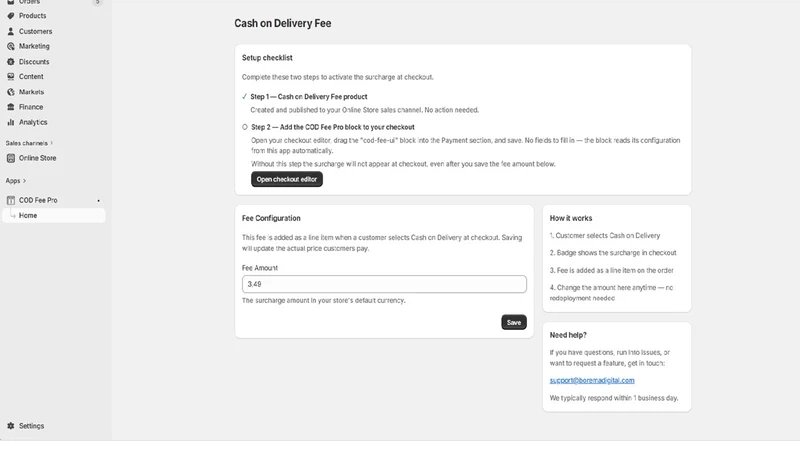Click the Analytics bar chart icon
Image resolution: width=800 pixels, height=450 pixels.
point(11,122)
